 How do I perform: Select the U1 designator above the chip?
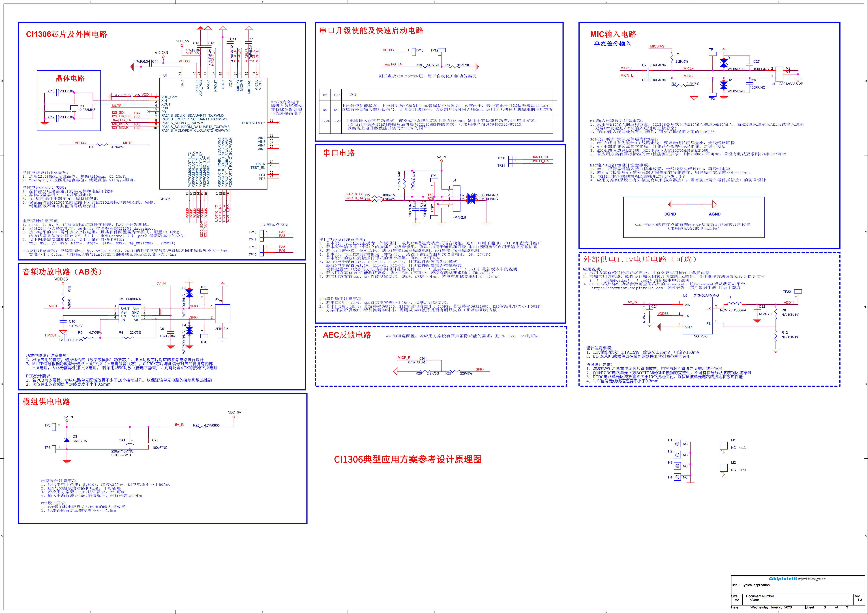coord(165,76)
